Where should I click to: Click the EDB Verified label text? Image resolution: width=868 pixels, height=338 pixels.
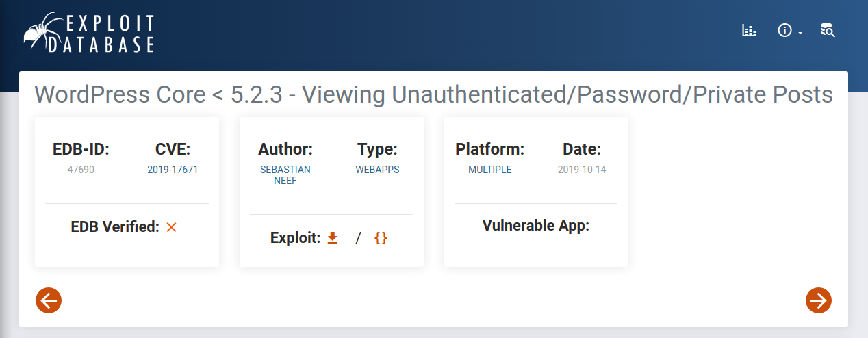pyautogui.click(x=114, y=227)
